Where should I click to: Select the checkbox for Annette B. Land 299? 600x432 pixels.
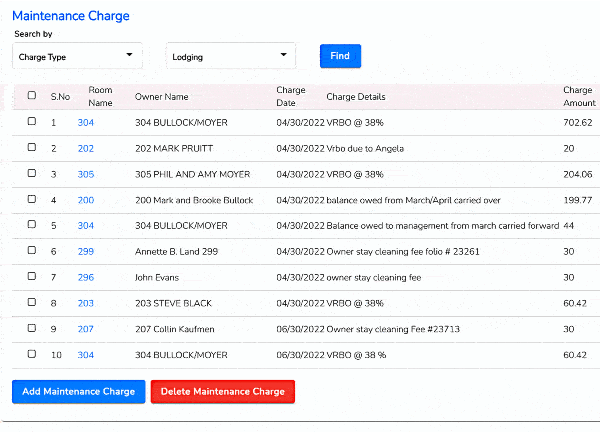[x=32, y=250]
